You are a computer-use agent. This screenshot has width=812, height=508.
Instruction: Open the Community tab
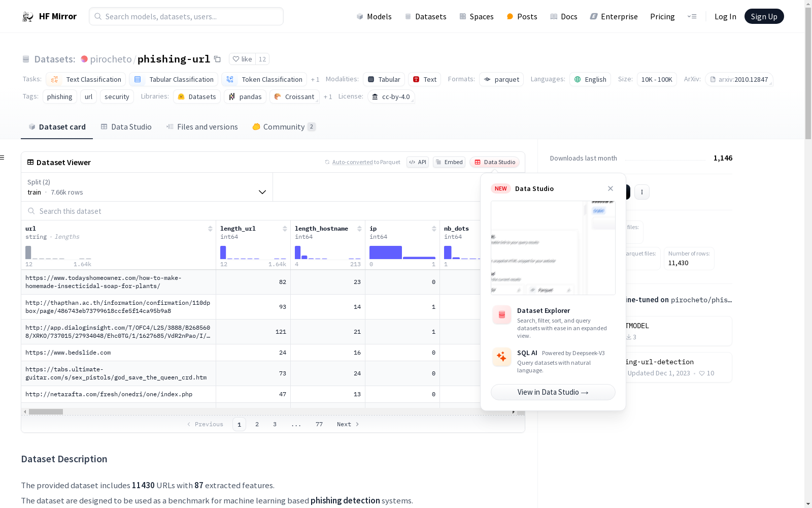[x=284, y=127]
